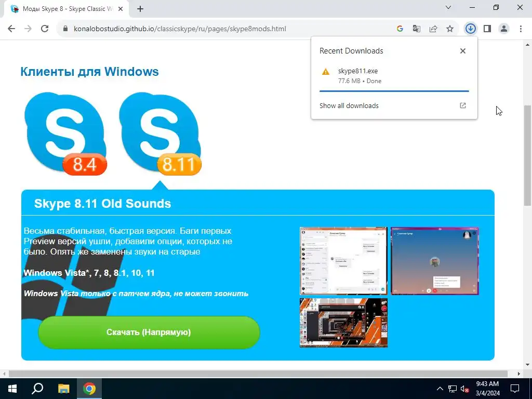Click the padlock site info icon

point(65,29)
